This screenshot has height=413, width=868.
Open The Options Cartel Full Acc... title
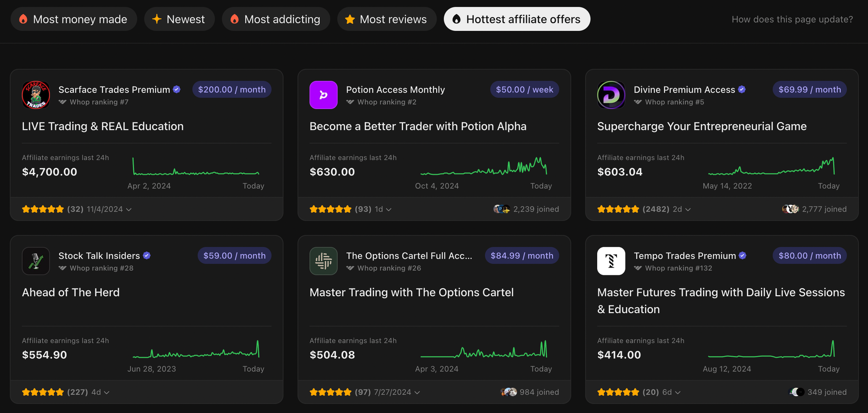pos(409,256)
